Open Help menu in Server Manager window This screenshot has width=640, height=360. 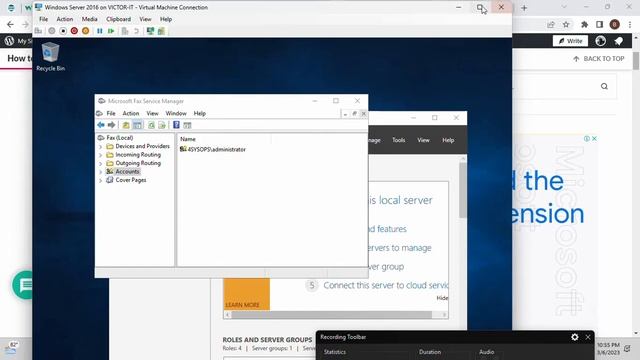pyautogui.click(x=448, y=140)
